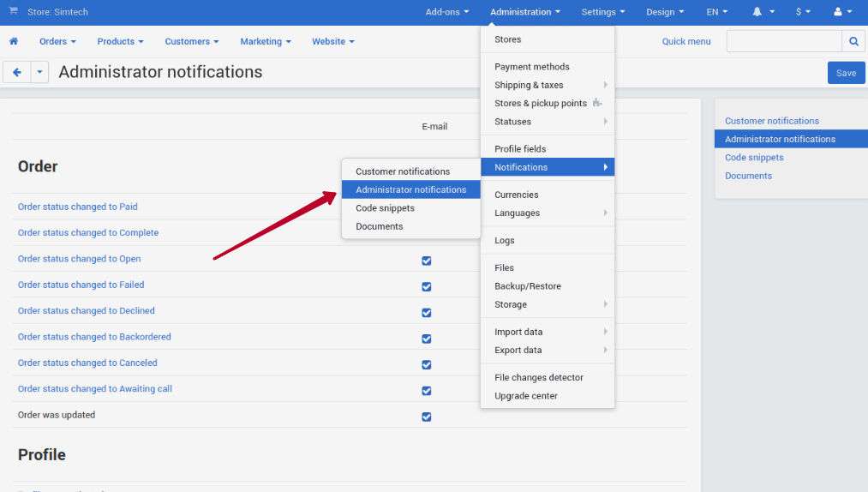Open Order status changed to Complete link
The image size is (868, 492).
click(x=88, y=232)
